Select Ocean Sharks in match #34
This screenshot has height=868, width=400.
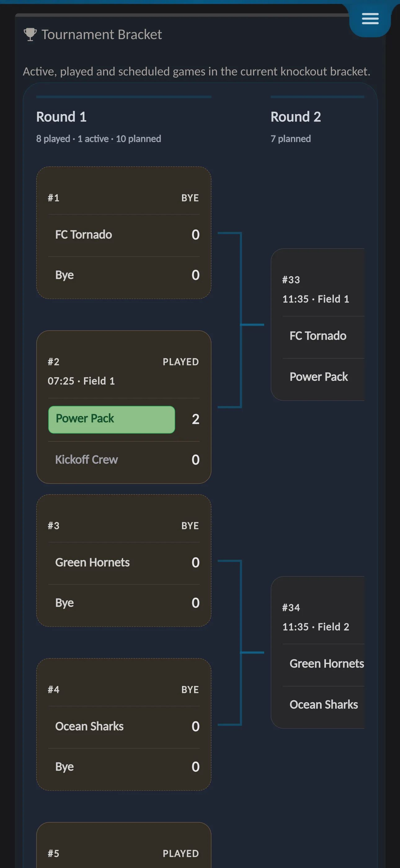click(324, 705)
